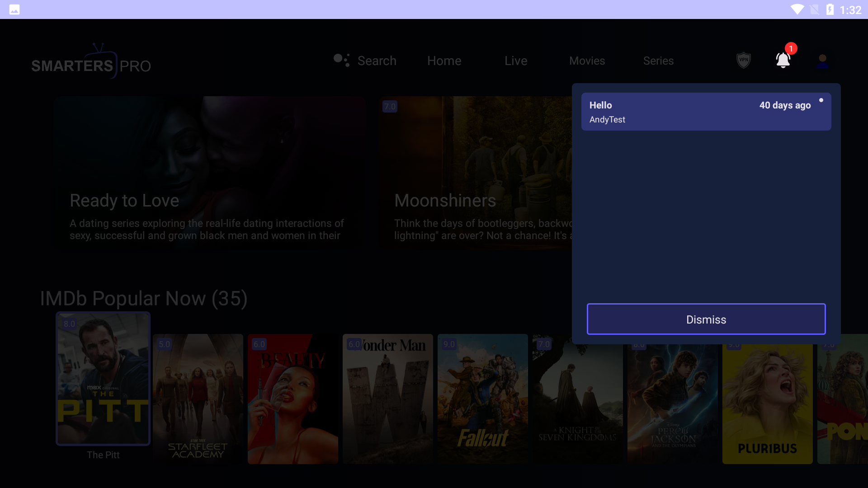Click the Wi-Fi status icon

797,9
